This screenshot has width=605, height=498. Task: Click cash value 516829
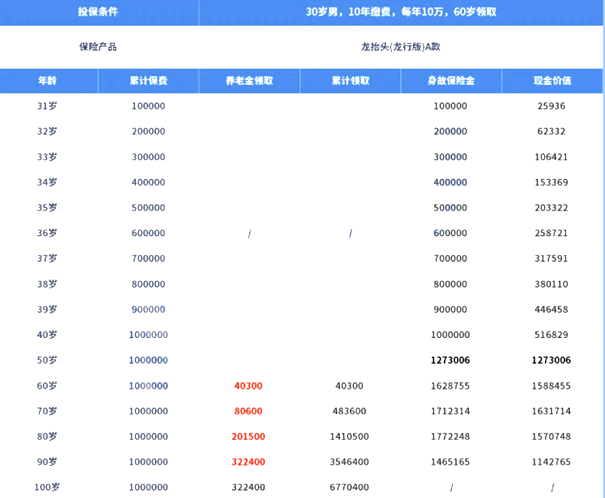(x=551, y=335)
